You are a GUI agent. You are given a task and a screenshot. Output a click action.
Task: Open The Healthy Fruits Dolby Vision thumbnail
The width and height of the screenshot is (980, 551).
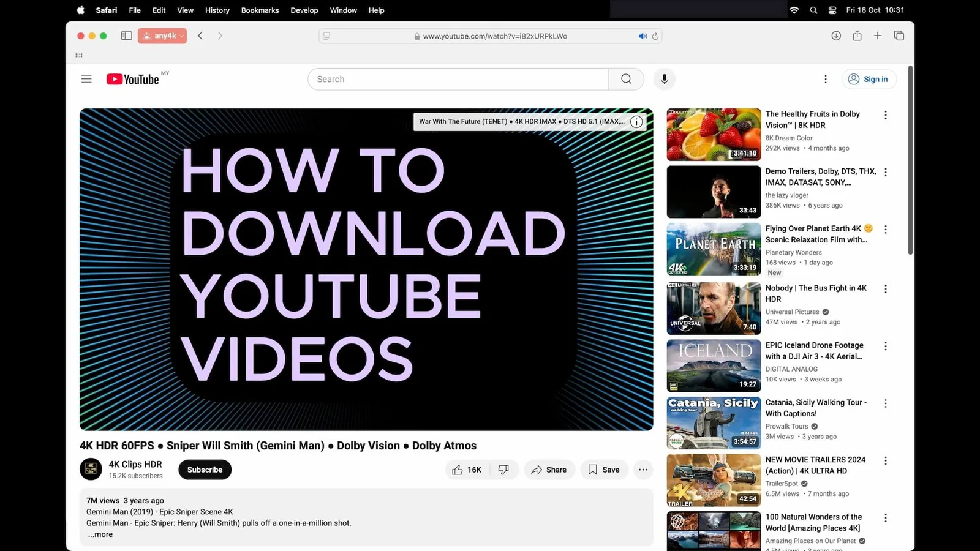[x=714, y=135]
